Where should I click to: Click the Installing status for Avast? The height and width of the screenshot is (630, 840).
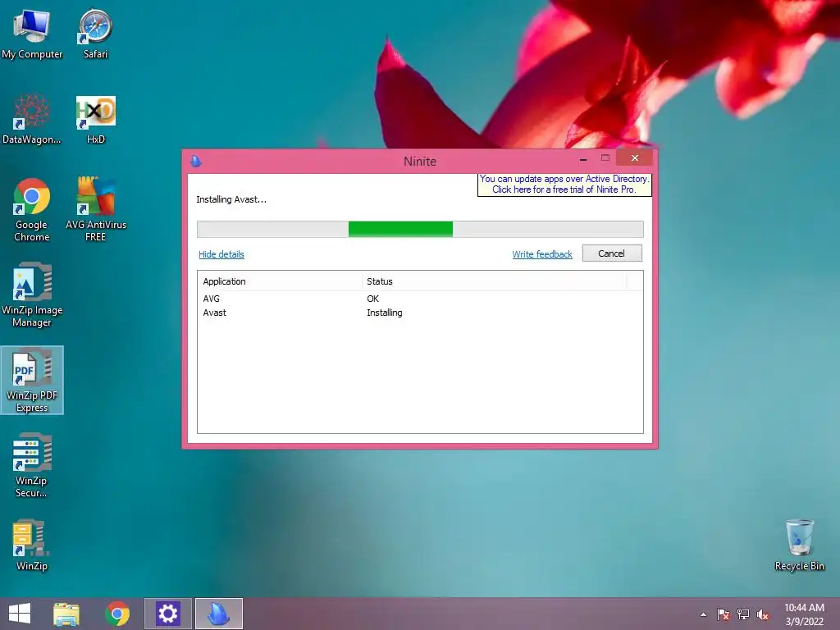385,313
